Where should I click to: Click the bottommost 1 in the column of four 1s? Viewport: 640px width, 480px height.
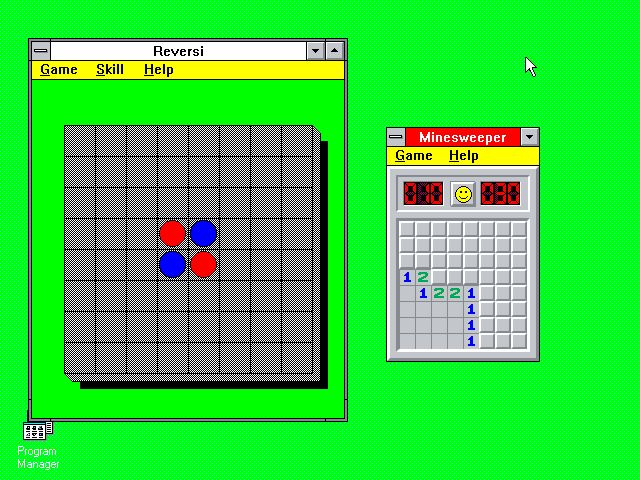tap(471, 341)
